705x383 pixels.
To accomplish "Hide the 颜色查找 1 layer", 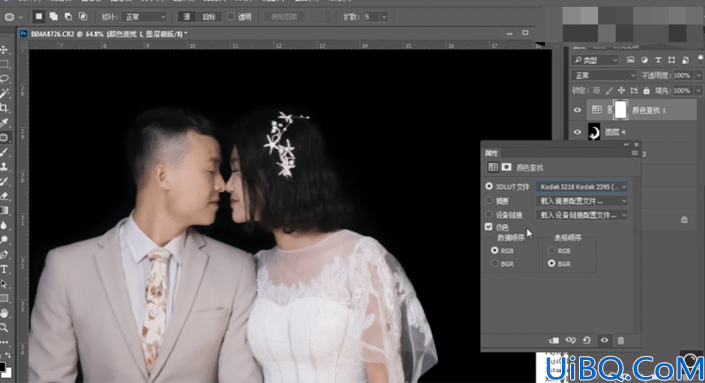I will (x=577, y=110).
